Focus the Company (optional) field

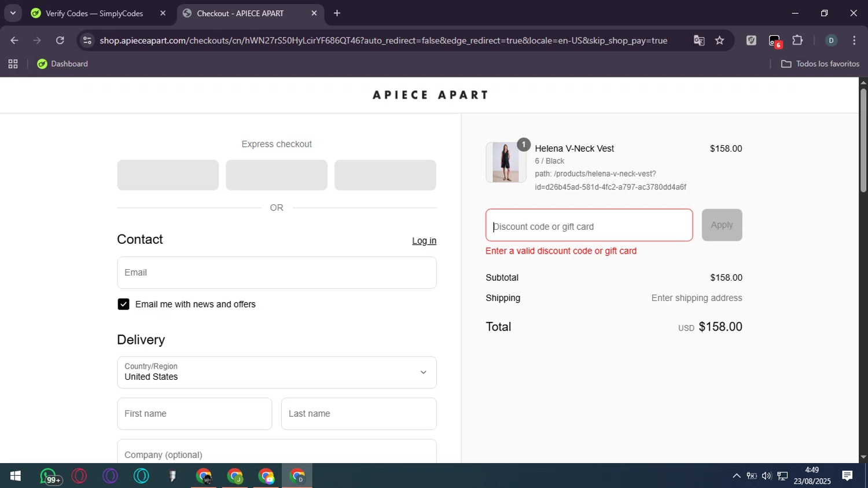[277, 452]
